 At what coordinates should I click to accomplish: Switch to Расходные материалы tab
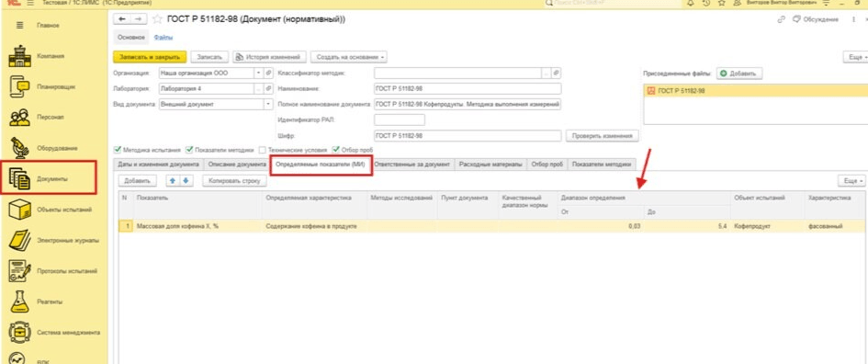tap(490, 165)
